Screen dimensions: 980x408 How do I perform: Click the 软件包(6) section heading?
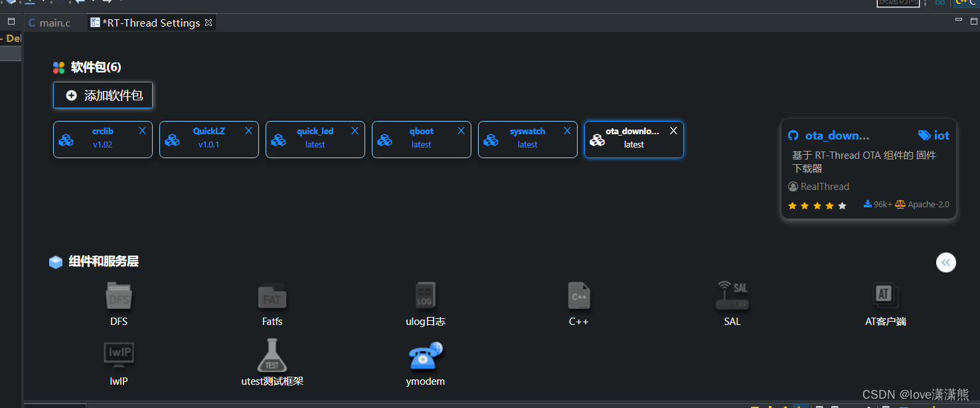[96, 67]
